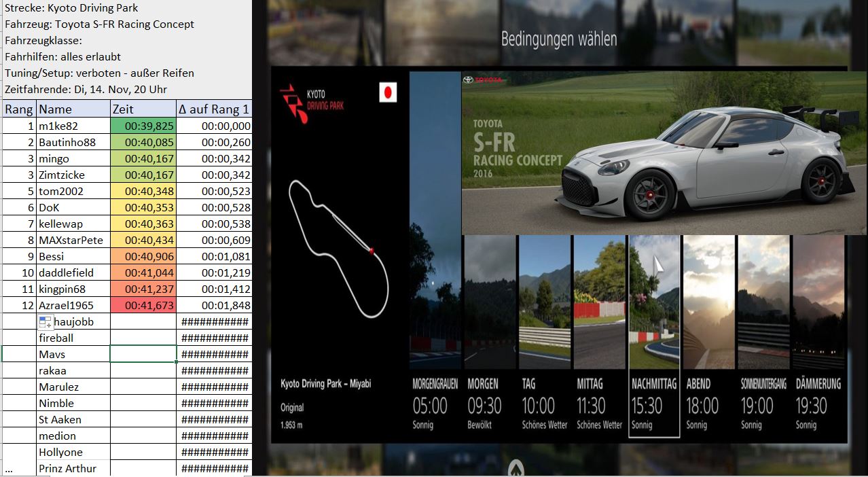Select the name cell Prinz Arthur

click(x=73, y=468)
